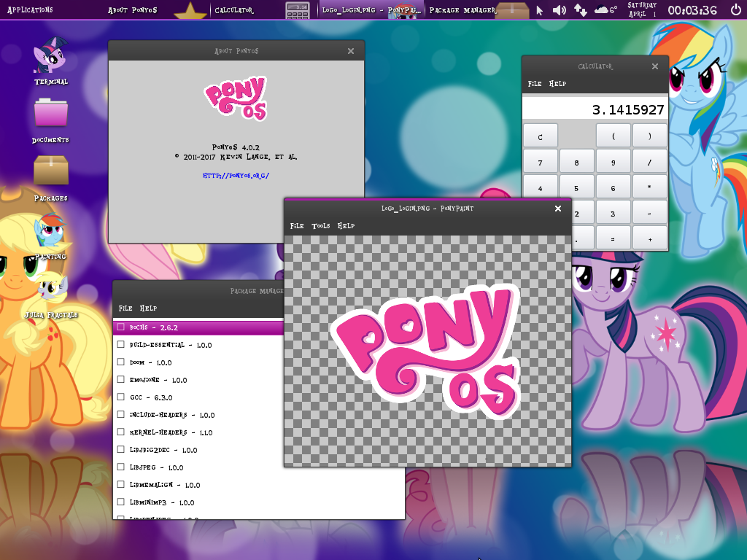Click the Saturday April date text
This screenshot has width=747, height=560.
pyautogui.click(x=642, y=9)
